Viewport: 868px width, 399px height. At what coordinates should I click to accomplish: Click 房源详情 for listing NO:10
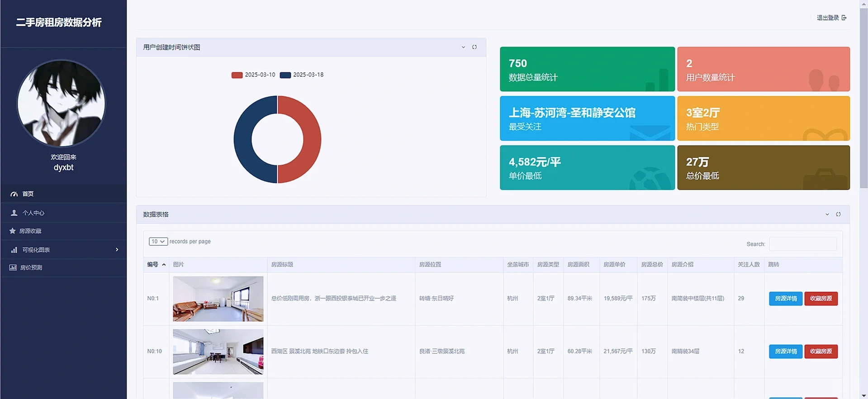[786, 352]
